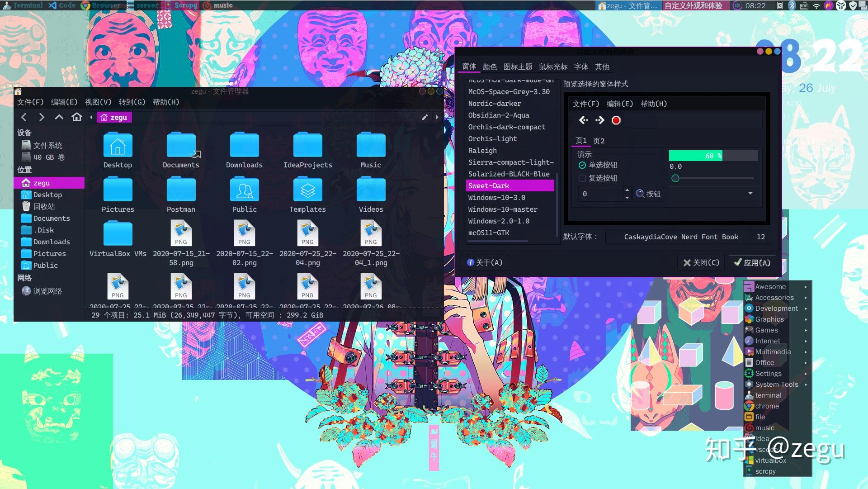
Task: Select Windows-10-master theme
Action: point(510,209)
